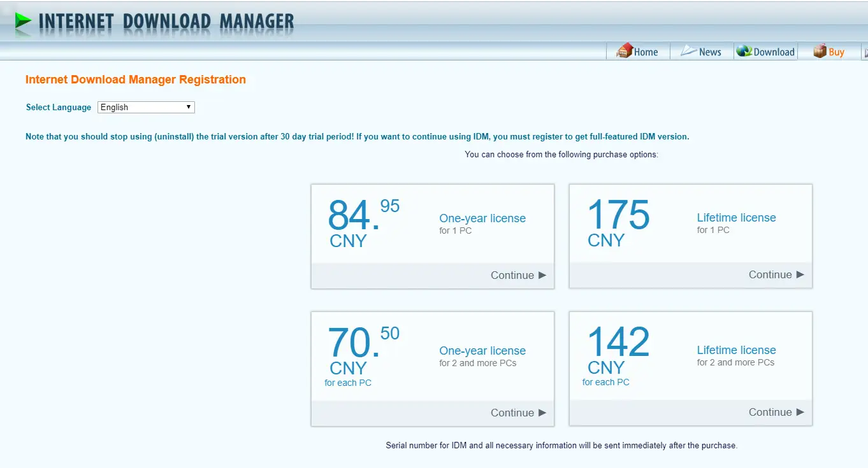Viewport: 868px width, 468px height.
Task: Continue with the 70.50 CNY one-year license
Action: (x=518, y=413)
